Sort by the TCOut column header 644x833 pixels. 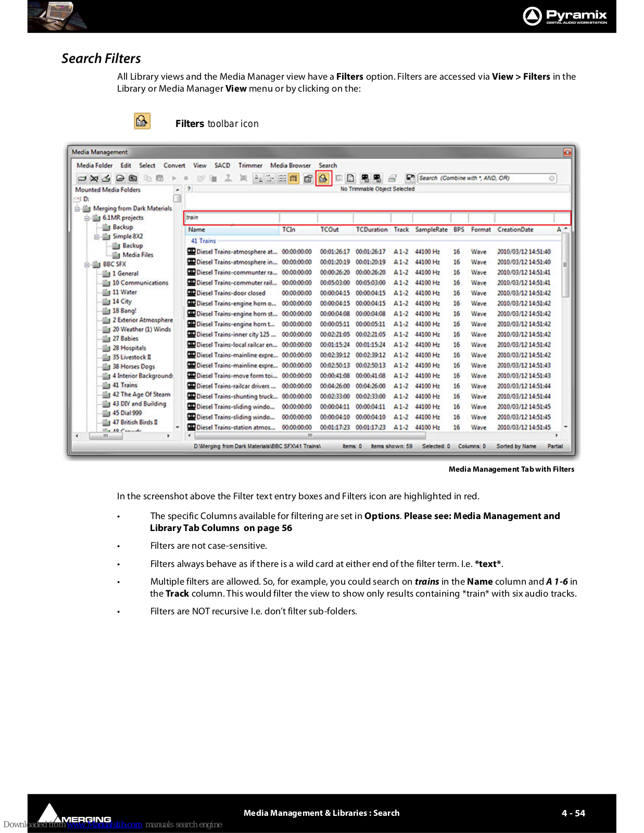335,230
